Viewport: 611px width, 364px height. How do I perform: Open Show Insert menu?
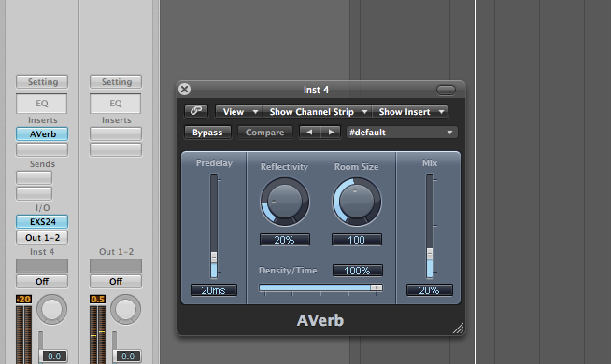click(410, 112)
